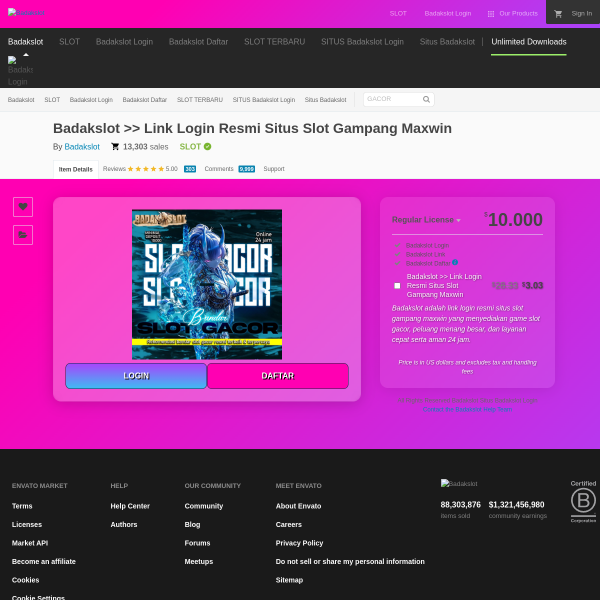Screen dimensions: 600x600
Task: Open the Community footer link
Action: (x=204, y=506)
